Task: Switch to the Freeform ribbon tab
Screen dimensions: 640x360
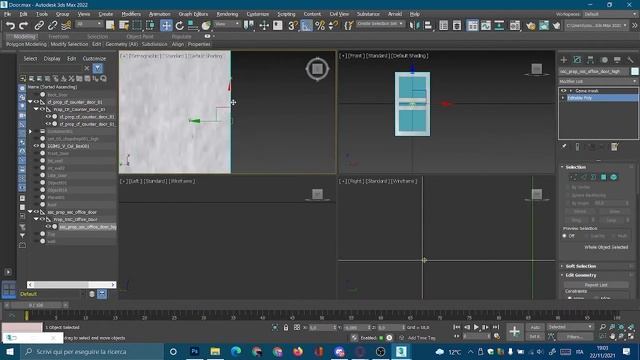Action: (58, 36)
